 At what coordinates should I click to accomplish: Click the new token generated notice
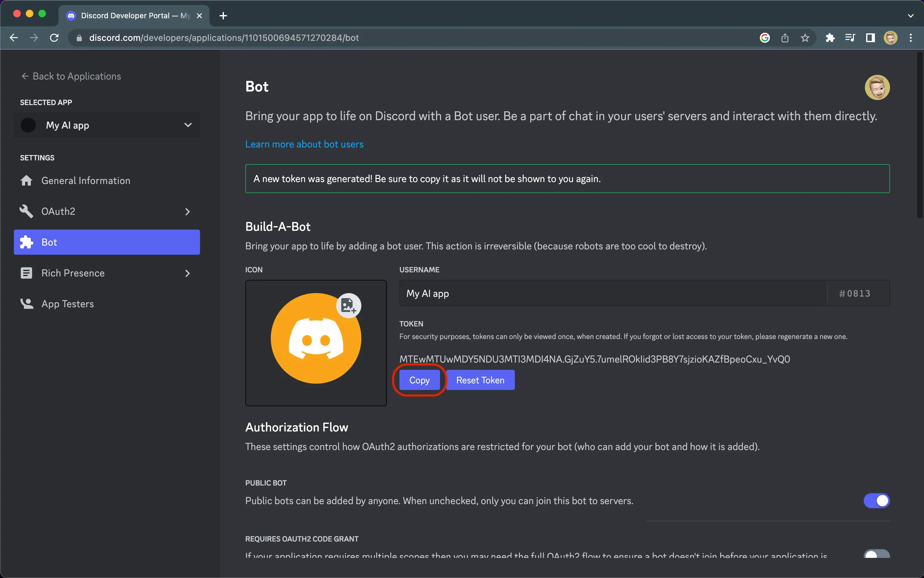pos(567,179)
